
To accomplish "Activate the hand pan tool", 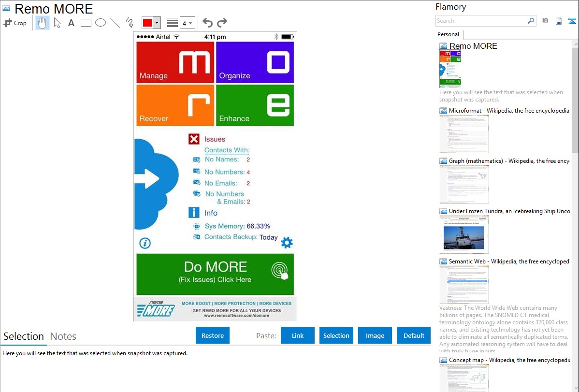I will pyautogui.click(x=43, y=23).
